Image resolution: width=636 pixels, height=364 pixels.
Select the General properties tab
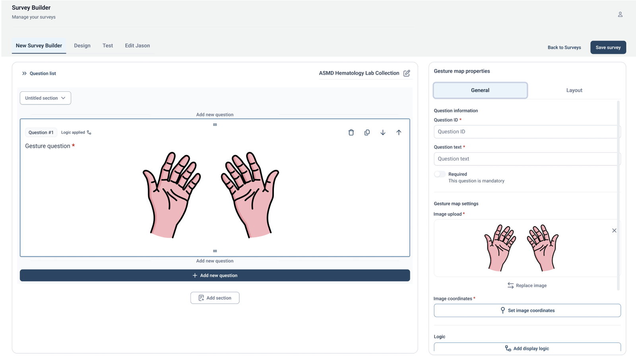(480, 90)
